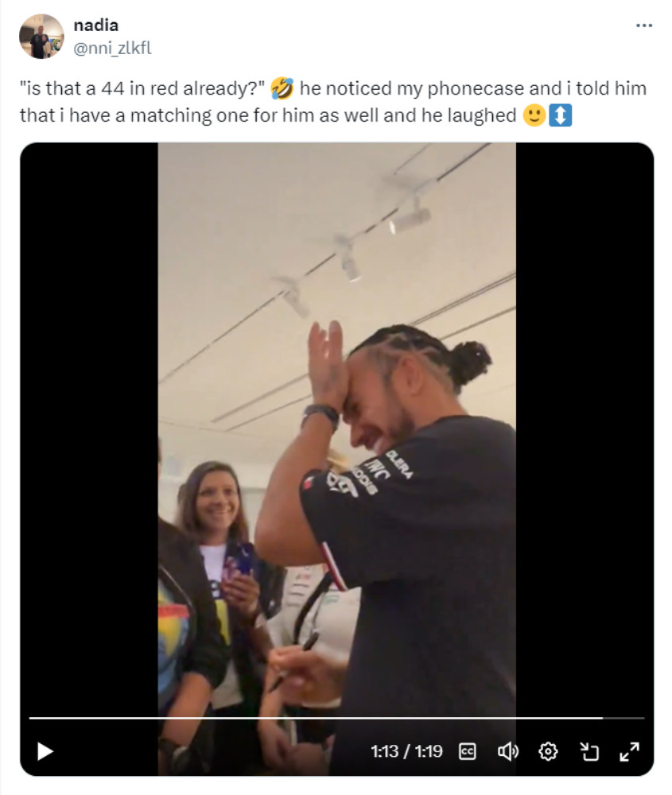Screen dimensions: 672x795
Task: Open video settings gear
Action: click(548, 751)
